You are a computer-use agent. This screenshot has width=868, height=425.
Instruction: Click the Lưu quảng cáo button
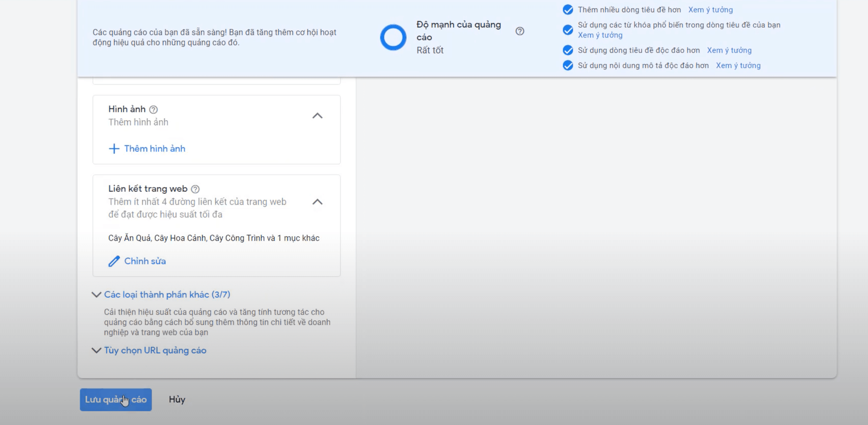coord(115,400)
